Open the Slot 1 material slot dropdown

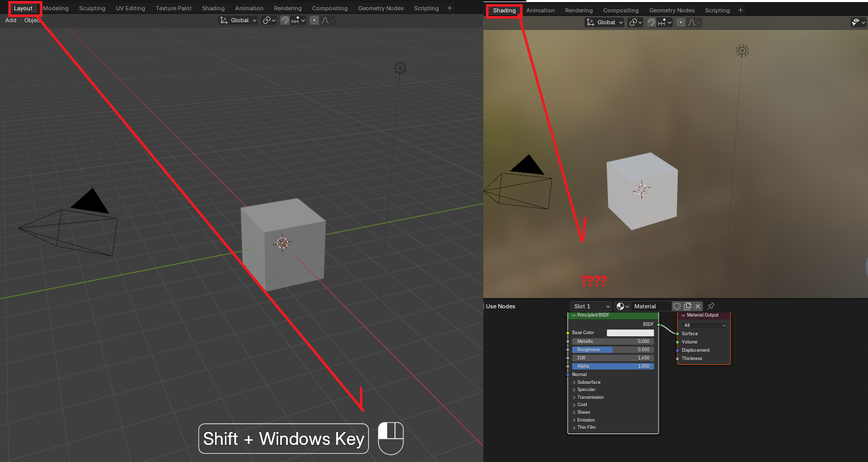point(591,306)
